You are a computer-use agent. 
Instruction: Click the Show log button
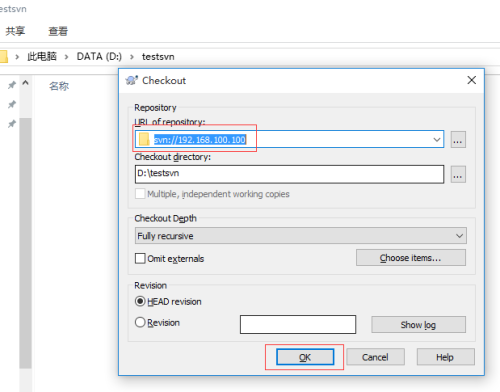418,325
